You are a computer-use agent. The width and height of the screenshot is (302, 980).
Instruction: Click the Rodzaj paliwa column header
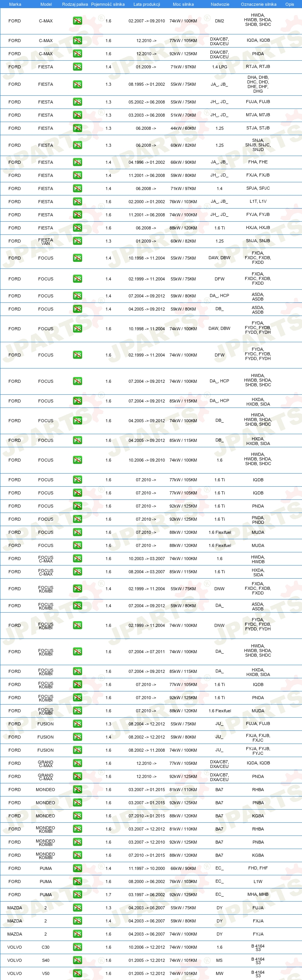[75, 4]
